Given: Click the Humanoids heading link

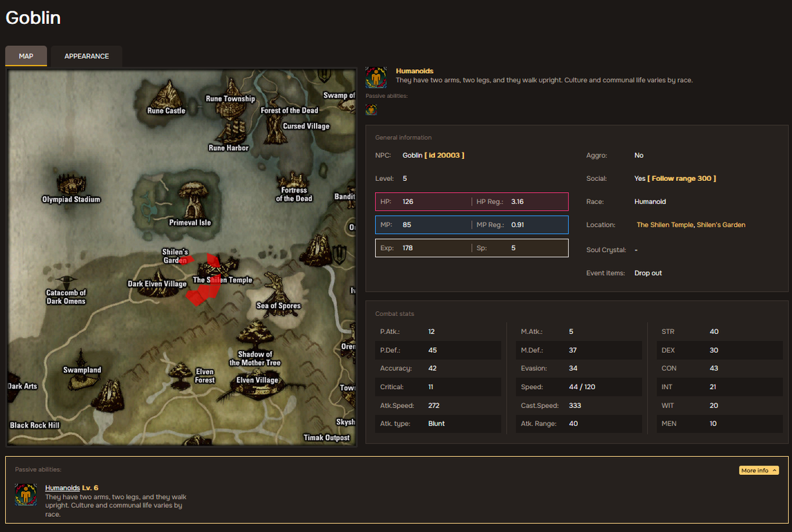Looking at the screenshot, I should 414,70.
